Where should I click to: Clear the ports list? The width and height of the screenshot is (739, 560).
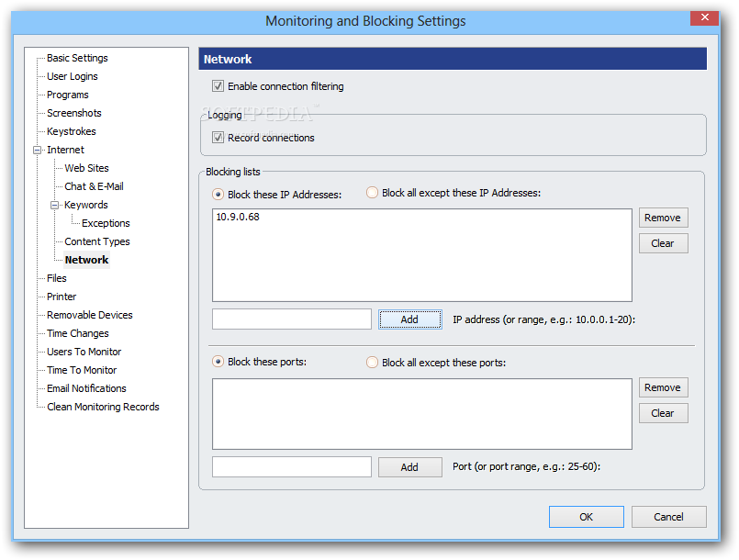(663, 413)
